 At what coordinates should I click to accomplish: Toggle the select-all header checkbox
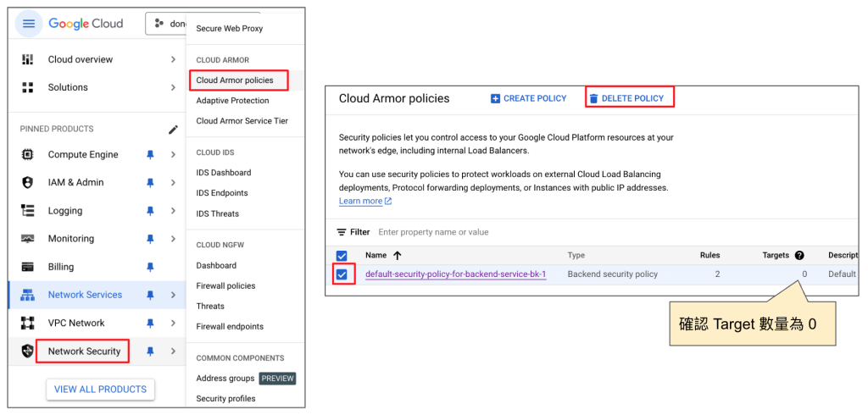pyautogui.click(x=342, y=256)
